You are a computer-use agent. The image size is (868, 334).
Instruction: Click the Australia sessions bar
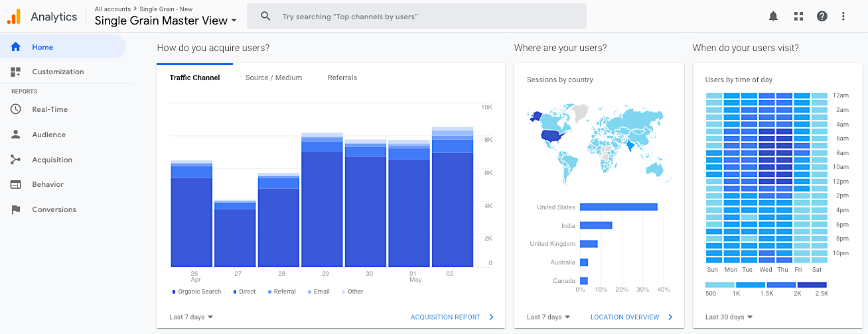584,262
